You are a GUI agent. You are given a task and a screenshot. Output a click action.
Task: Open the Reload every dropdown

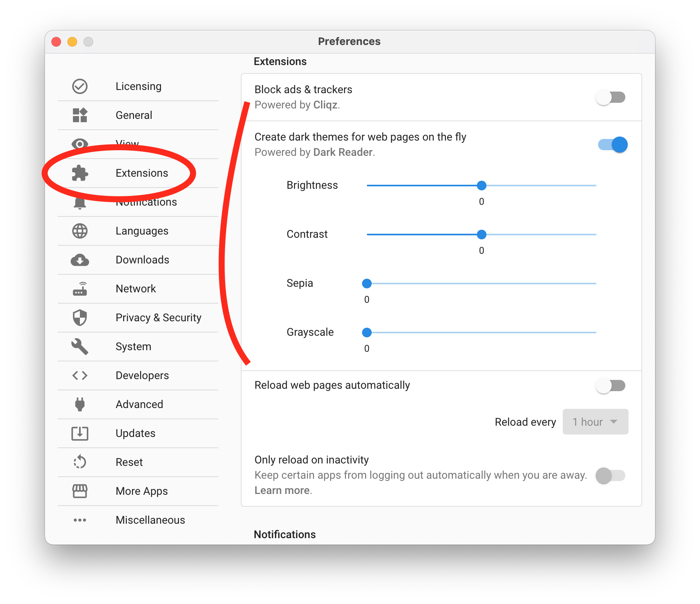[595, 422]
